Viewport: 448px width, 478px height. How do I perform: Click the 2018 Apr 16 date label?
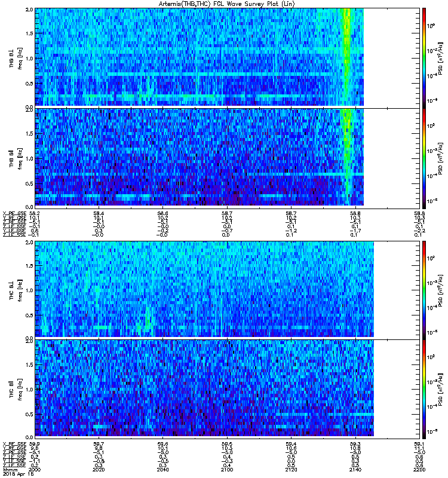(x=19, y=474)
